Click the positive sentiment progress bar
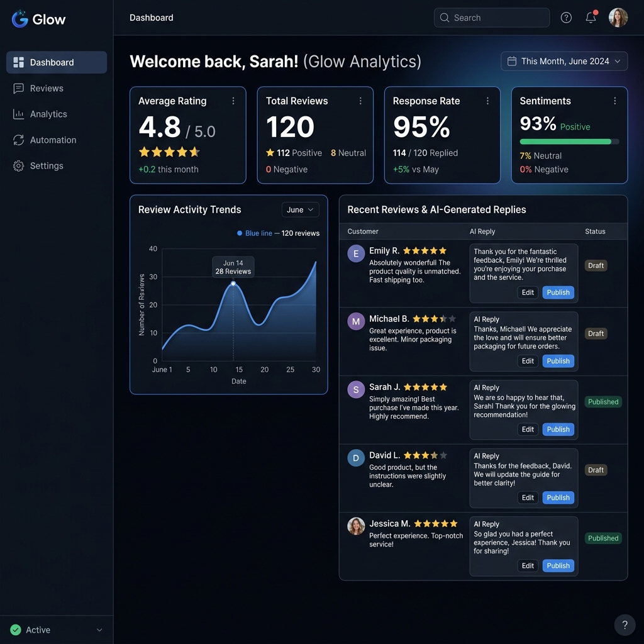The height and width of the screenshot is (644, 644). point(569,142)
